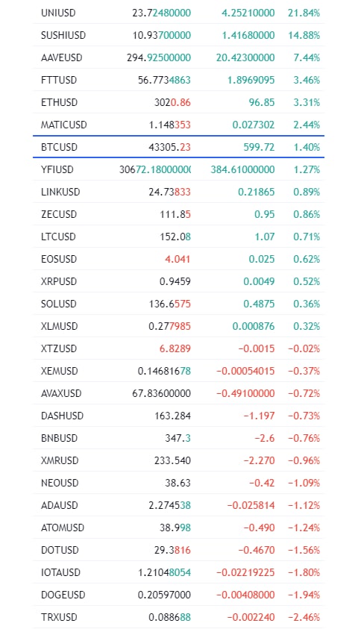Viewport: 364px width, 629px height.
Task: Click the ADAUSD symbol
Action: [x=60, y=505]
